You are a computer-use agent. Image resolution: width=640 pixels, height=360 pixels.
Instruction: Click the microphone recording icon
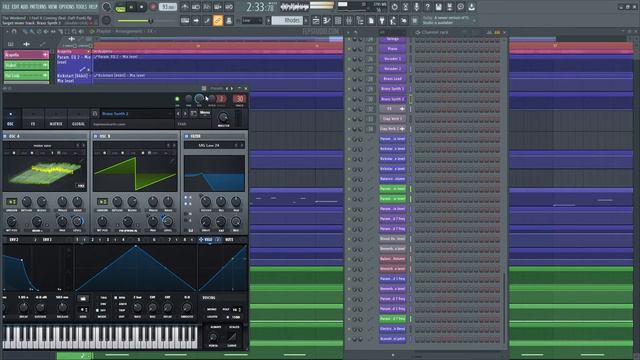[x=416, y=7]
